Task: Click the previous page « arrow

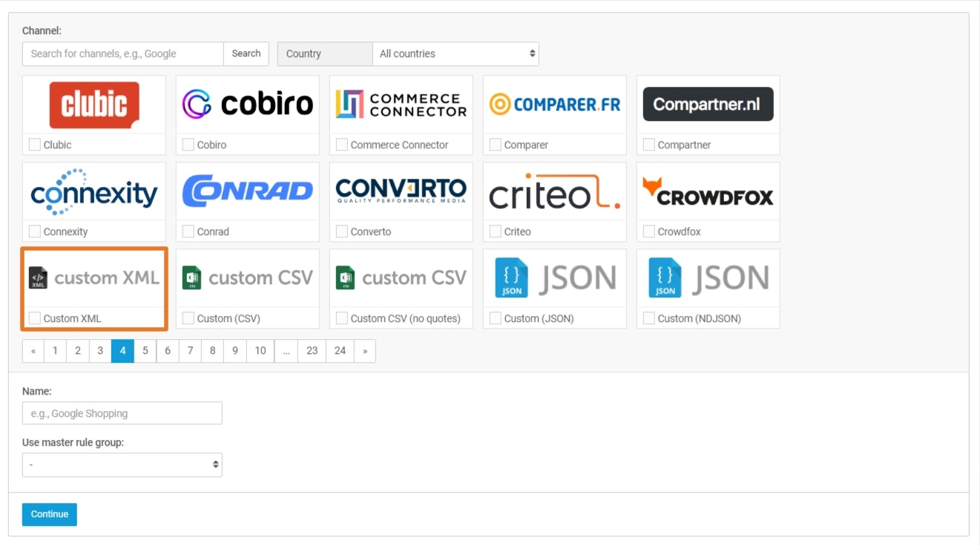Action: [33, 351]
